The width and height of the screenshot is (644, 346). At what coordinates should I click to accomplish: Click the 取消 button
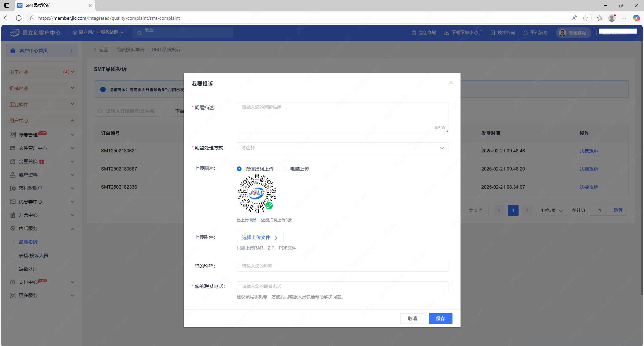(x=412, y=319)
